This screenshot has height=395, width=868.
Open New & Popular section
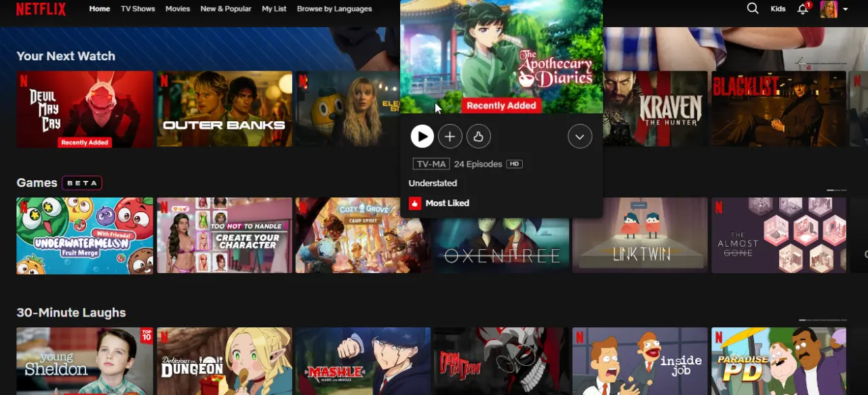coord(226,9)
